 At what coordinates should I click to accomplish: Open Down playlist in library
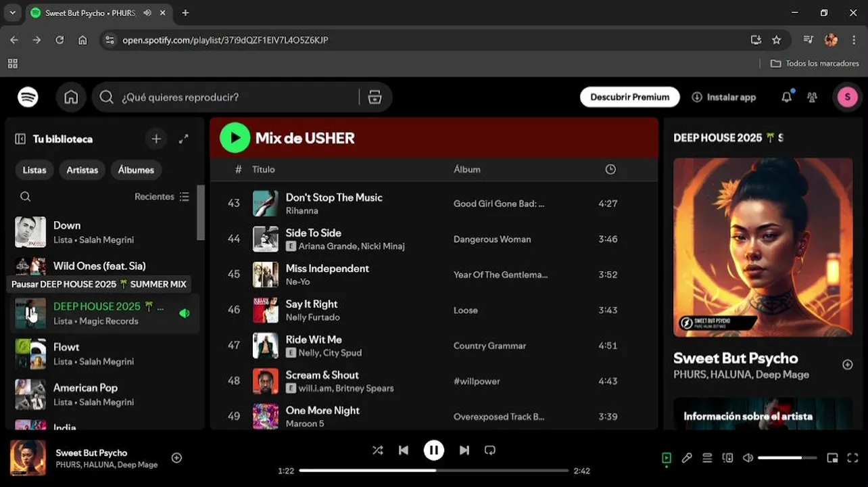(x=105, y=232)
